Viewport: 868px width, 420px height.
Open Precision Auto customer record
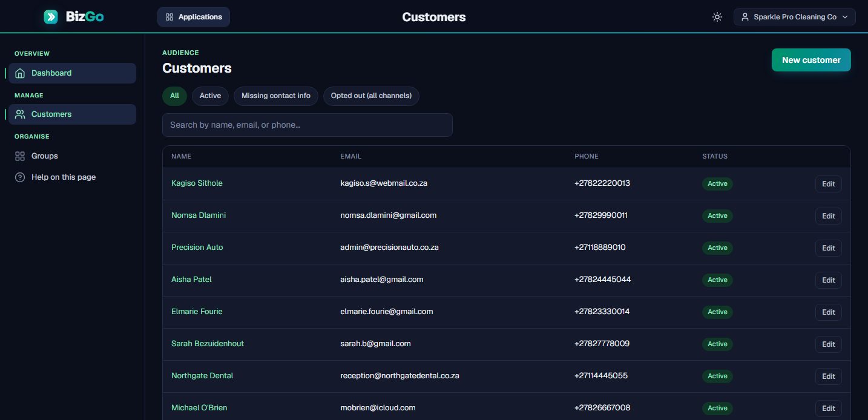click(x=197, y=248)
